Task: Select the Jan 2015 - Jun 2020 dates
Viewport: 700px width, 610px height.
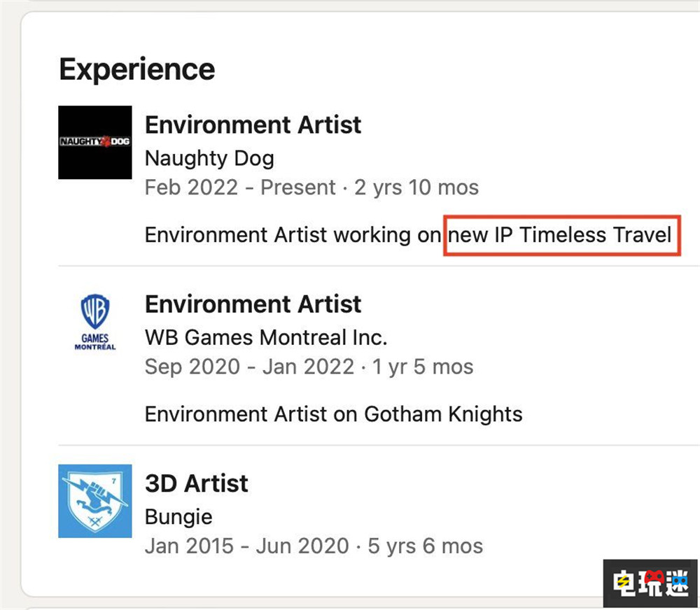Action: (247, 546)
